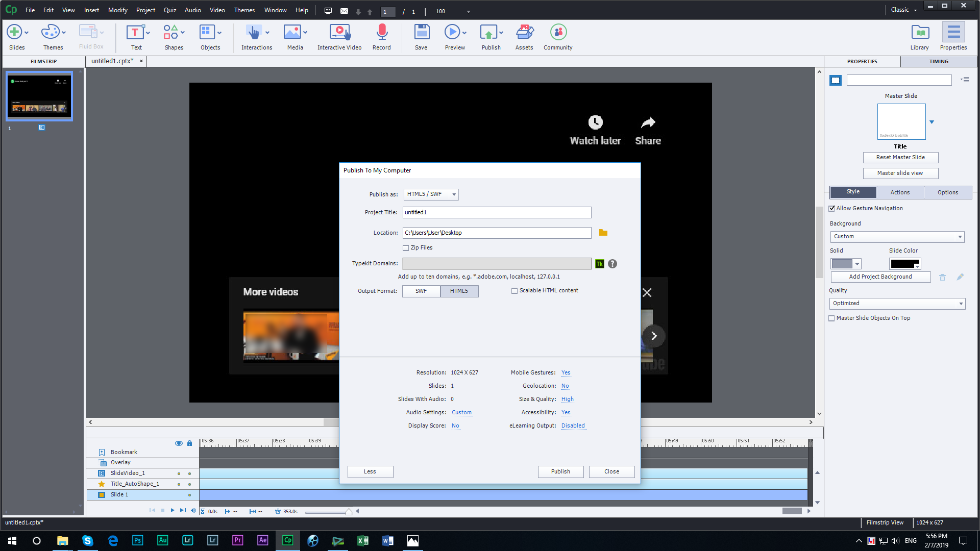This screenshot has width=980, height=551.
Task: Click the Publish toolbar icon
Action: [x=488, y=32]
